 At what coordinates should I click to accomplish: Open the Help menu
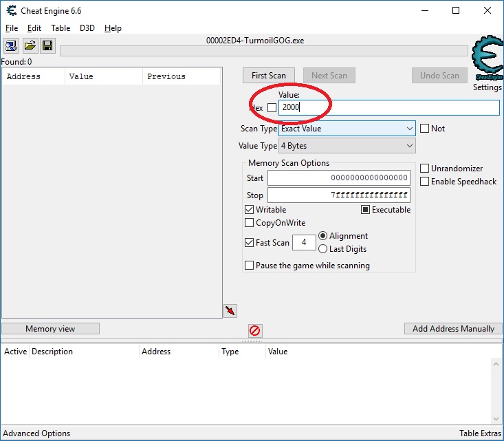pos(113,28)
